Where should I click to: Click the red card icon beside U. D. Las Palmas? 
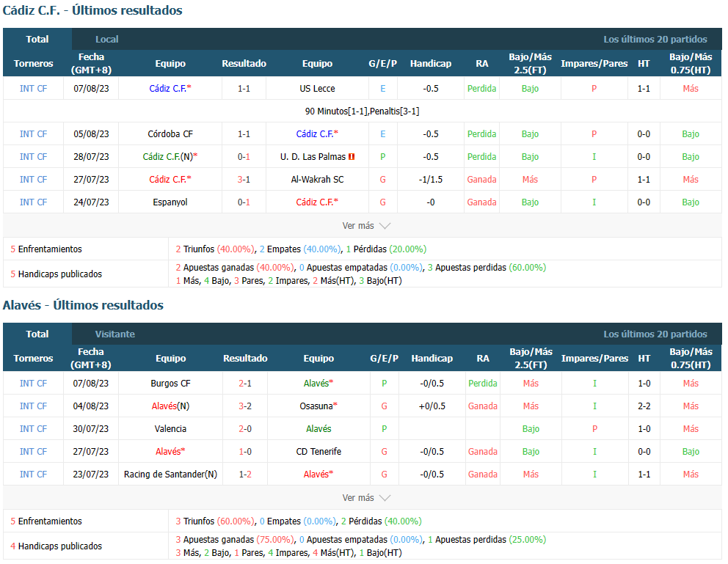[352, 157]
